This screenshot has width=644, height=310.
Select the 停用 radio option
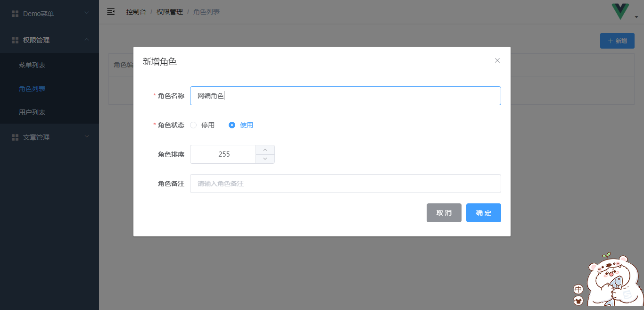point(193,125)
